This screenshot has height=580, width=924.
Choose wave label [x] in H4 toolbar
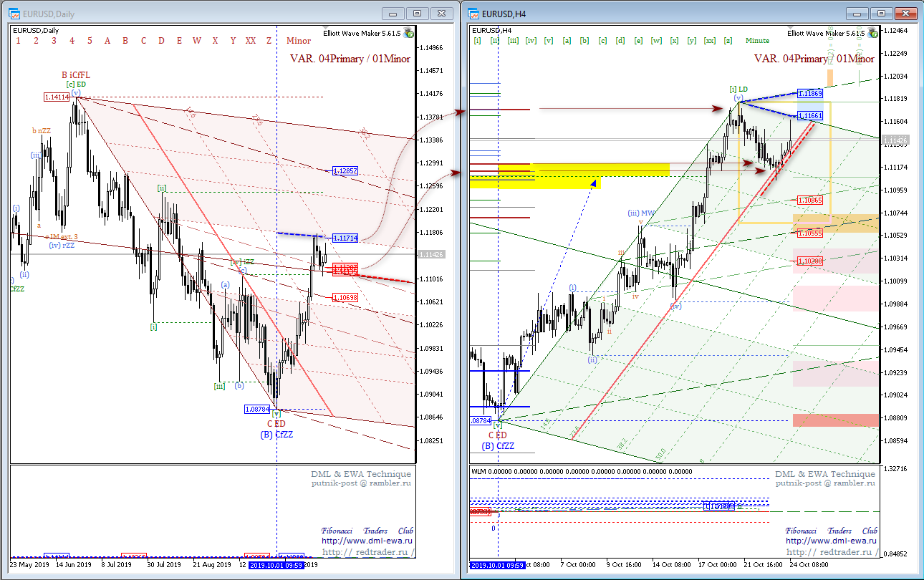click(x=674, y=41)
